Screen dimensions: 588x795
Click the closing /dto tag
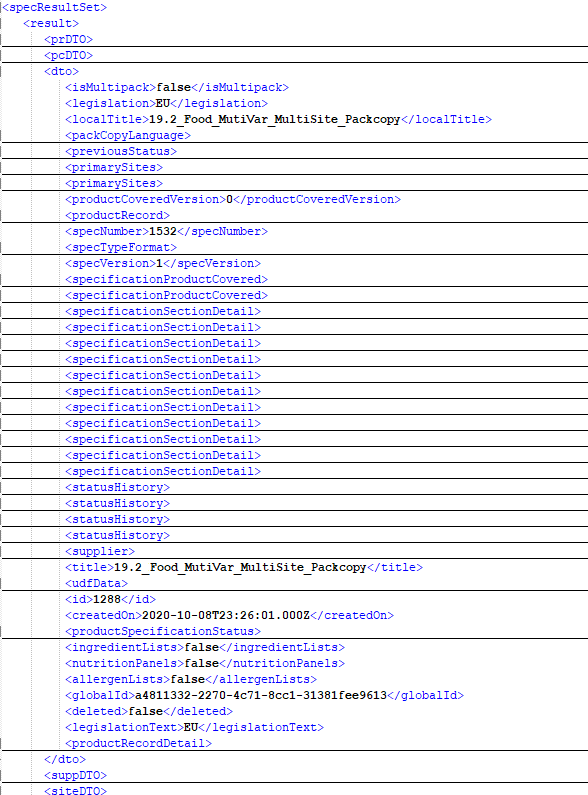65,760
